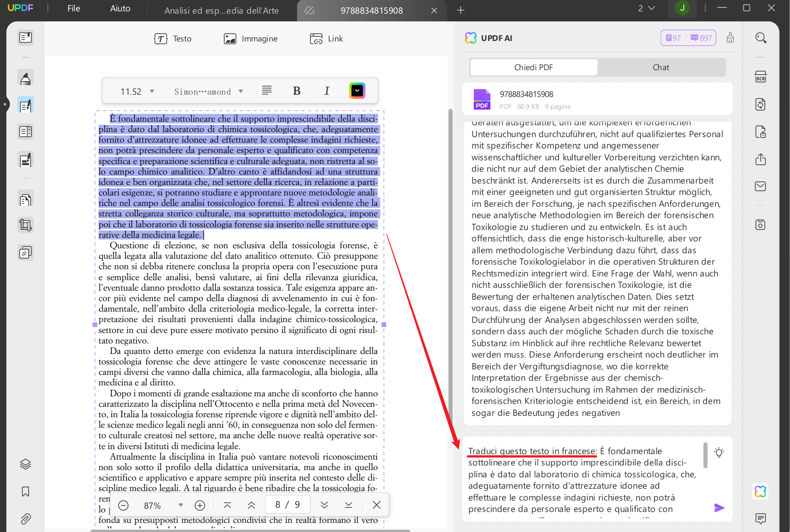
Task: Close the bottom page navigation bar
Action: click(376, 505)
